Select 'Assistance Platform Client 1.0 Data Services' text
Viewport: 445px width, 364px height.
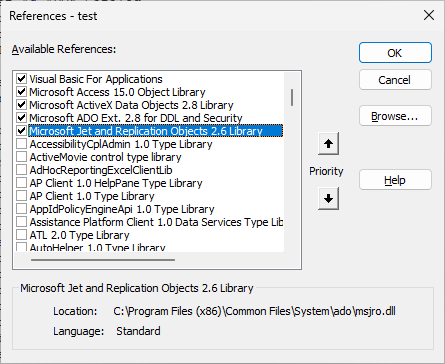[x=156, y=222]
